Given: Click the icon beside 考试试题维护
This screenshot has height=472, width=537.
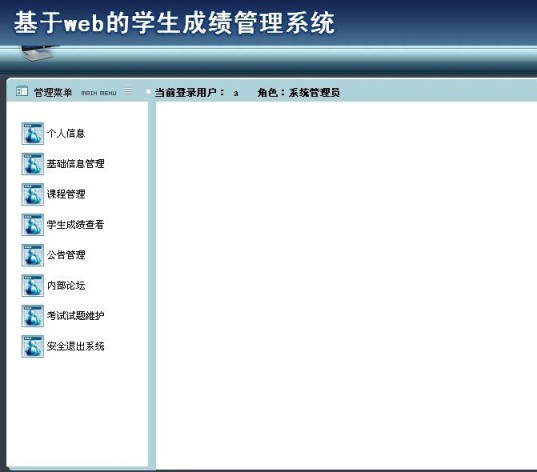Looking at the screenshot, I should [33, 316].
